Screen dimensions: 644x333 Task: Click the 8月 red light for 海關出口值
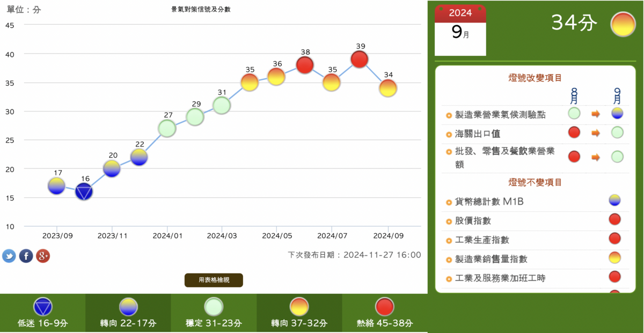pyautogui.click(x=574, y=132)
